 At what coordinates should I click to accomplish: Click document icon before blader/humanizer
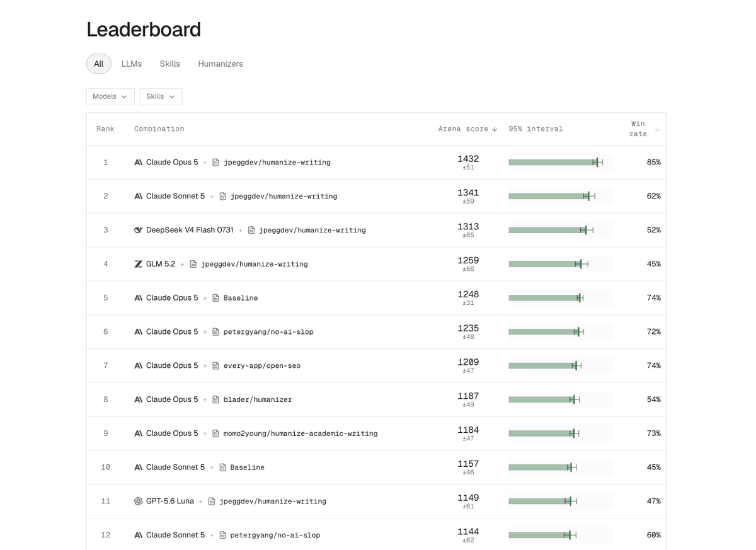pos(215,399)
